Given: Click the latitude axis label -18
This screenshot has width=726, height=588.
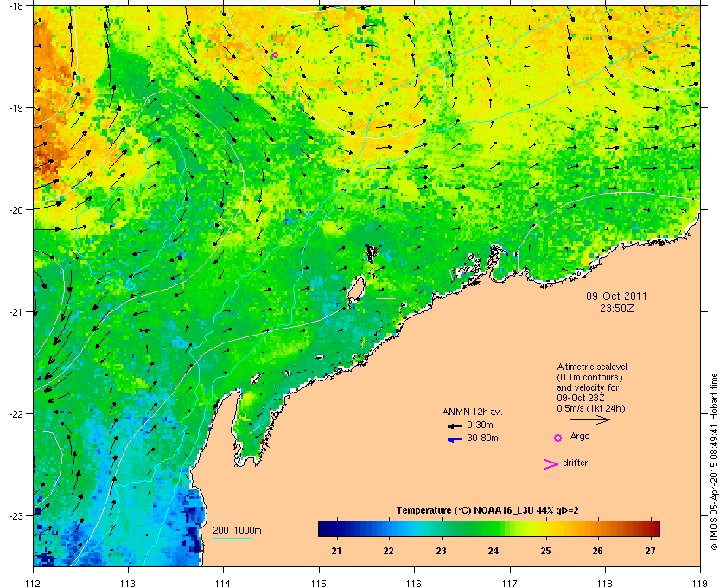Looking at the screenshot, I should pyautogui.click(x=16, y=6).
